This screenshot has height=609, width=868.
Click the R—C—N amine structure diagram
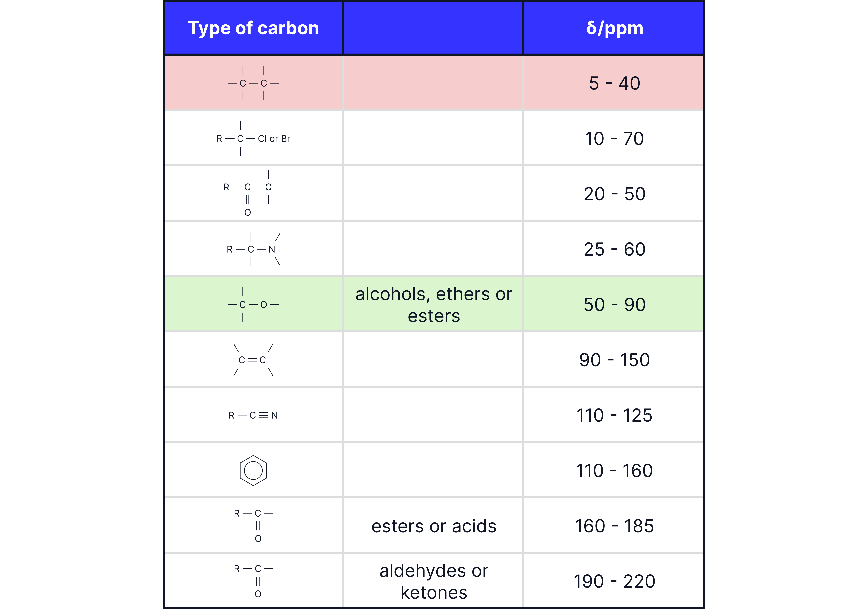(x=253, y=249)
